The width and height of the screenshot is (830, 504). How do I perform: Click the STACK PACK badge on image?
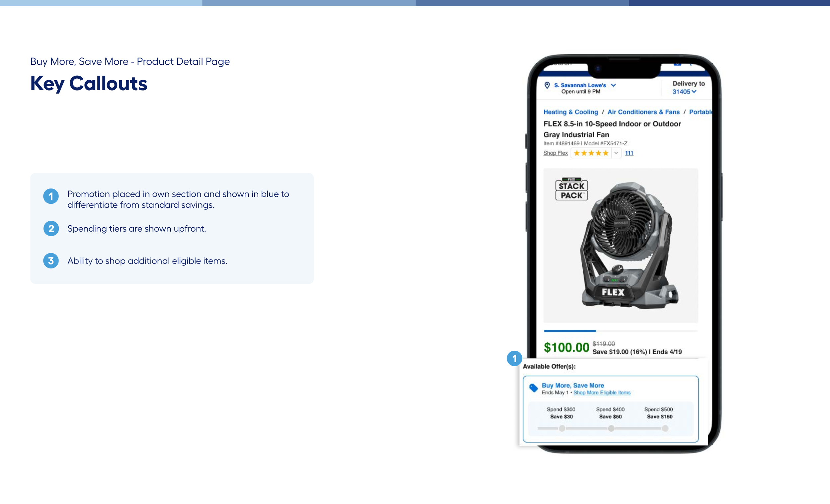(x=571, y=189)
